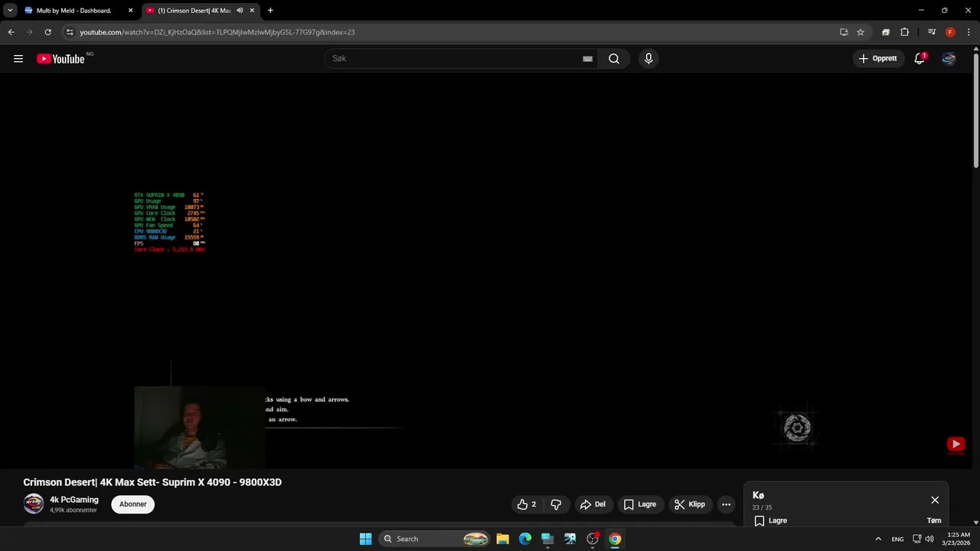Open Chrome media controls icon

point(932,32)
